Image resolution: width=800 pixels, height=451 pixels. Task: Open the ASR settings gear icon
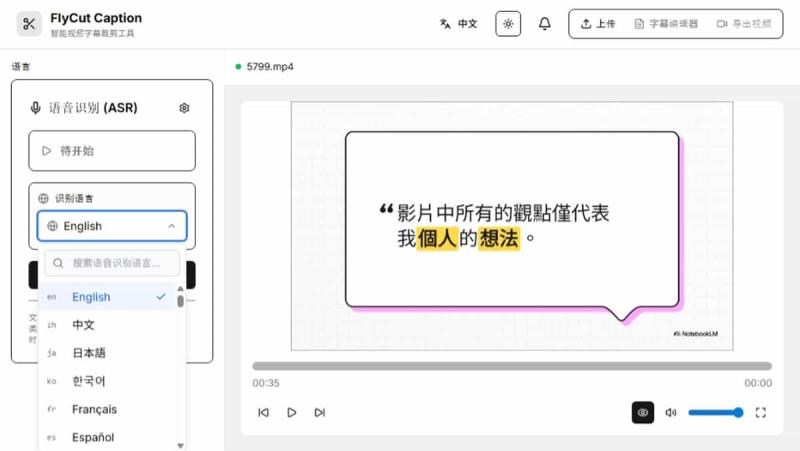tap(184, 108)
